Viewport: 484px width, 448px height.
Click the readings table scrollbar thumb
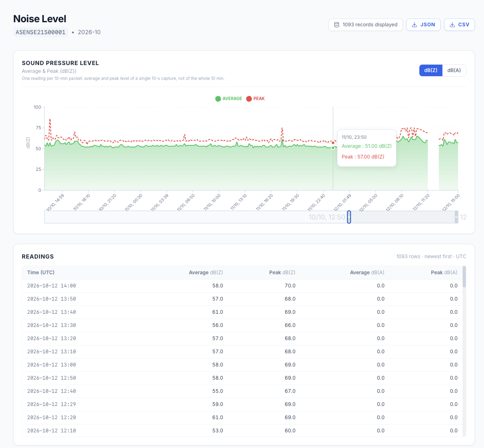click(x=464, y=277)
